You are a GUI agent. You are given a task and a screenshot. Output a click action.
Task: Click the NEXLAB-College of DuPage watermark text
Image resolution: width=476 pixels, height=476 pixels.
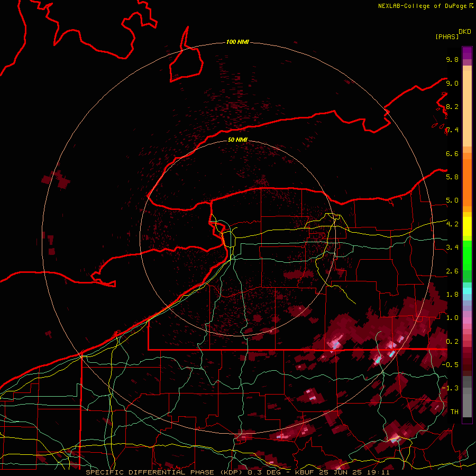point(422,6)
